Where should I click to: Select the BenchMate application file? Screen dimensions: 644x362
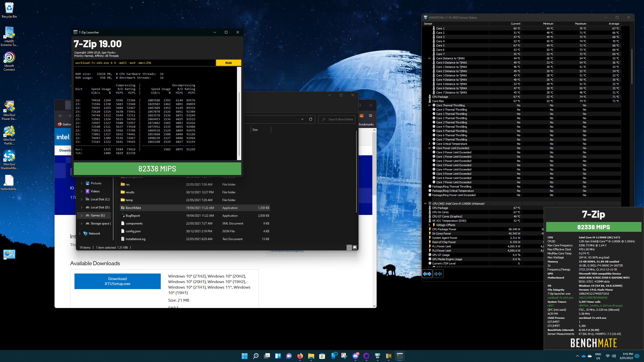click(195, 208)
